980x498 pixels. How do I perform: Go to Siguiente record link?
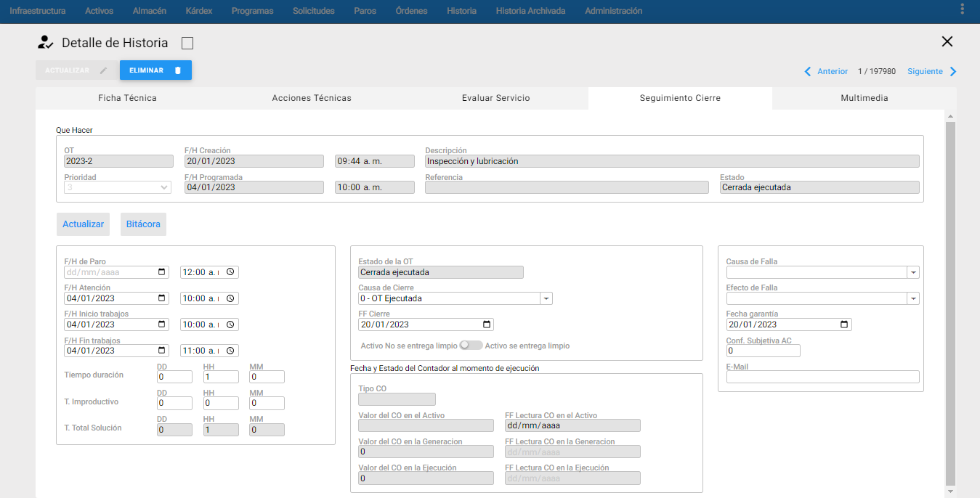pos(925,71)
